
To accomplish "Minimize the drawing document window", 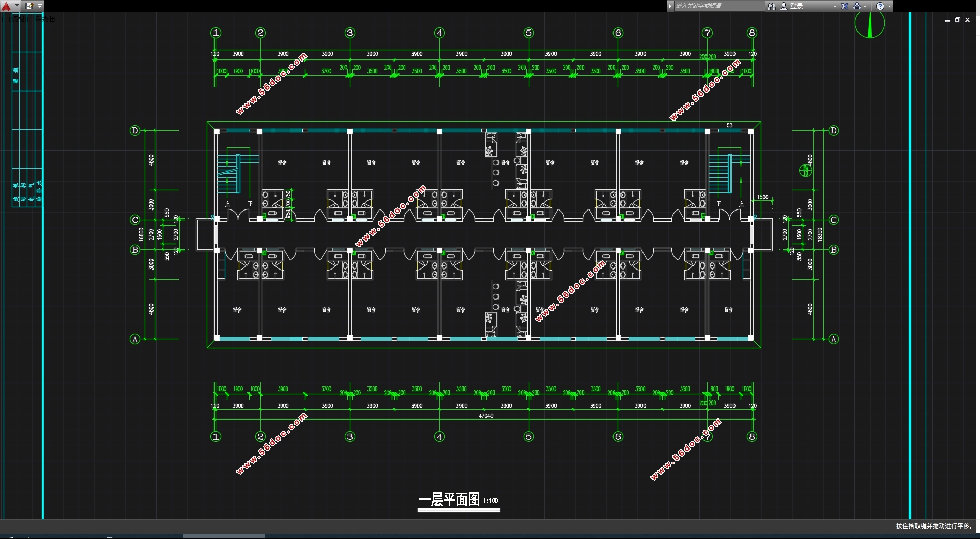I will point(947,20).
